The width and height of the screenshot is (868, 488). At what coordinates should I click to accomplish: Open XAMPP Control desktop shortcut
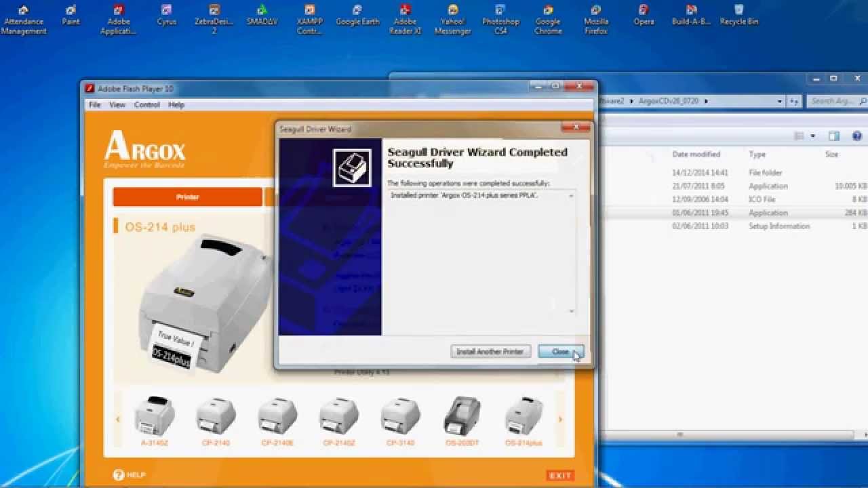click(309, 20)
